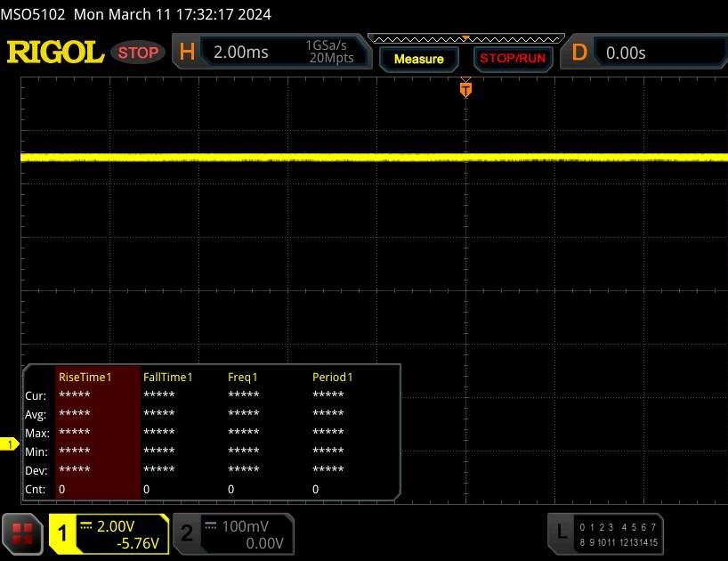Click the Cnt: statistics row label
Screen dimensions: 728x561
click(x=36, y=489)
